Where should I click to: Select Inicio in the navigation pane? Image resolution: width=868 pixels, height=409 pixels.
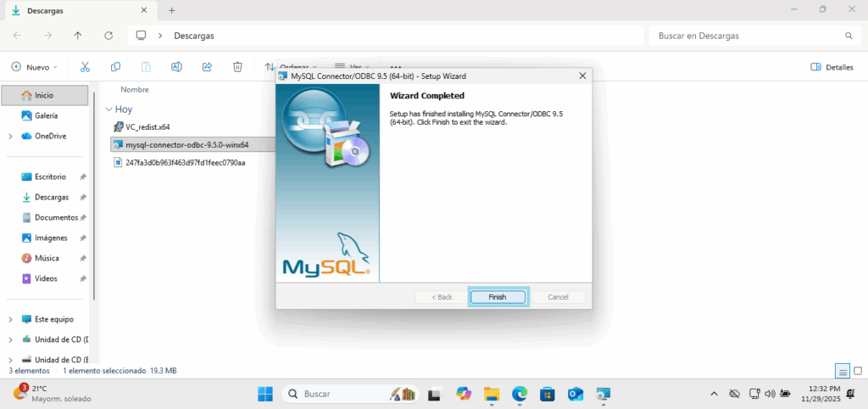[44, 95]
